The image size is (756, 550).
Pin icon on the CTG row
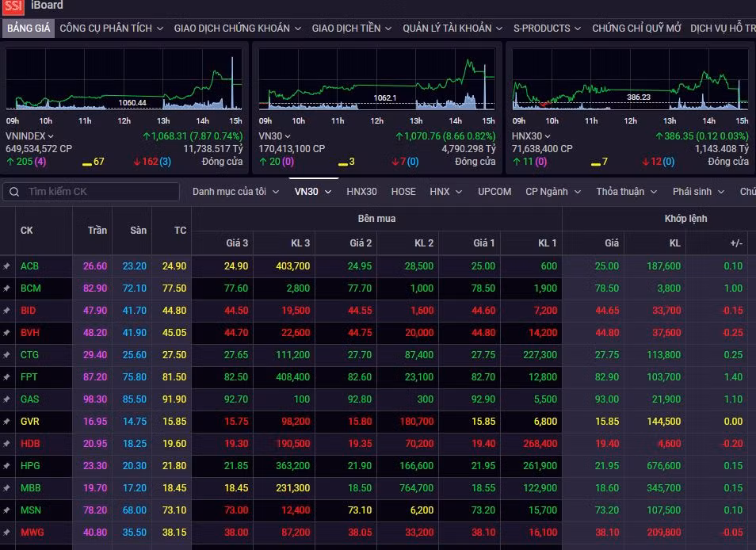7,355
